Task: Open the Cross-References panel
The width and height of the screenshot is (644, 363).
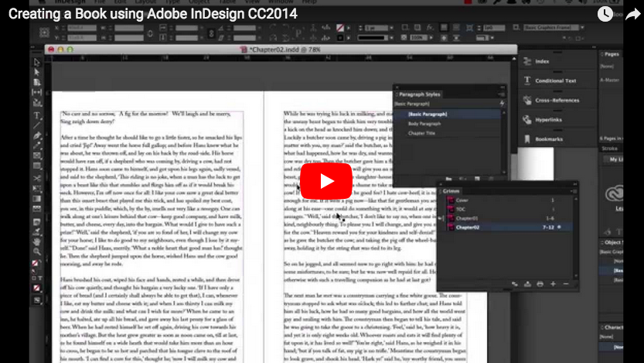Action: [557, 101]
